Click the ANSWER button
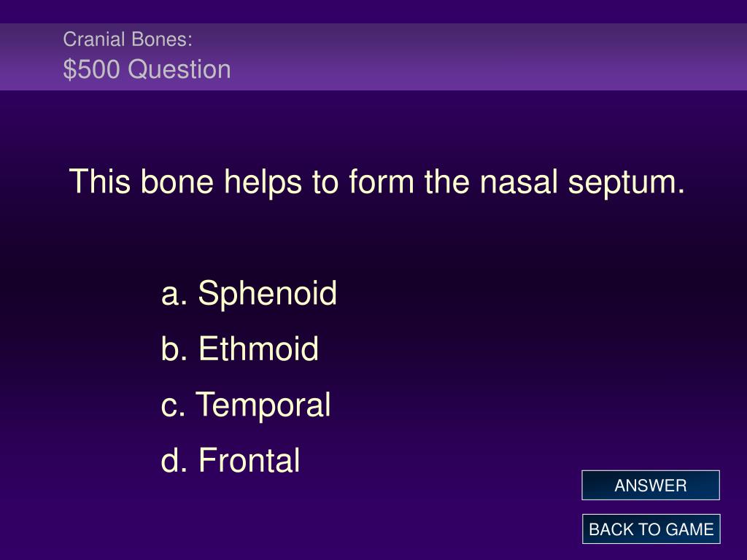 click(650, 485)
